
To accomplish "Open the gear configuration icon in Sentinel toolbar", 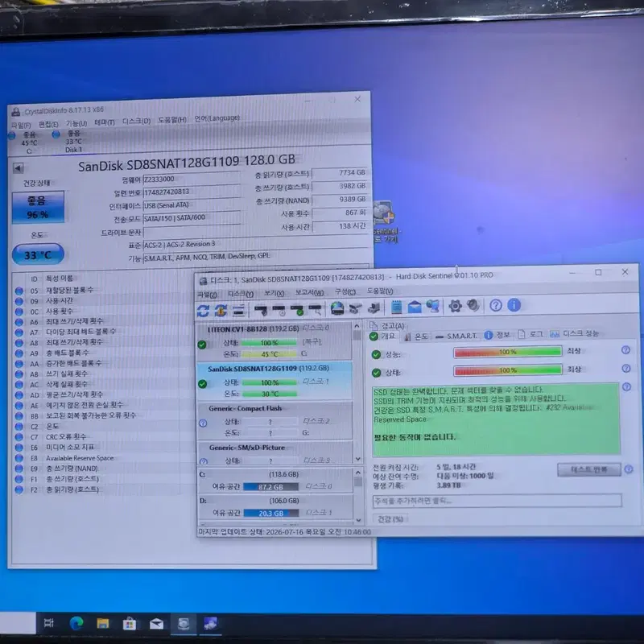I will [x=455, y=306].
